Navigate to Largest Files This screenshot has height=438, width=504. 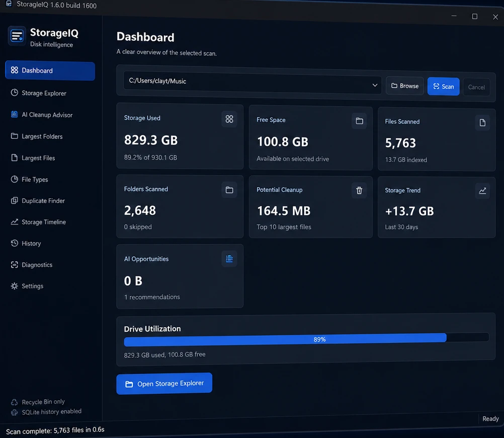tap(50, 158)
